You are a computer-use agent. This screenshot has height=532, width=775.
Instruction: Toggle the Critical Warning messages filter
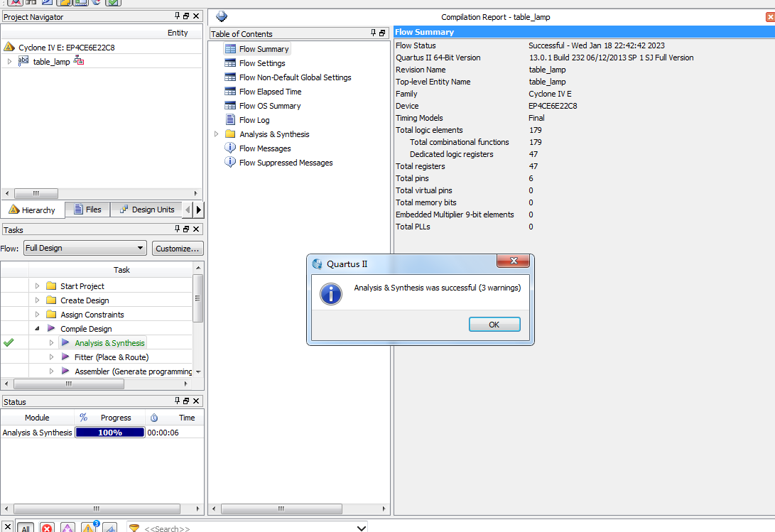pos(67,528)
